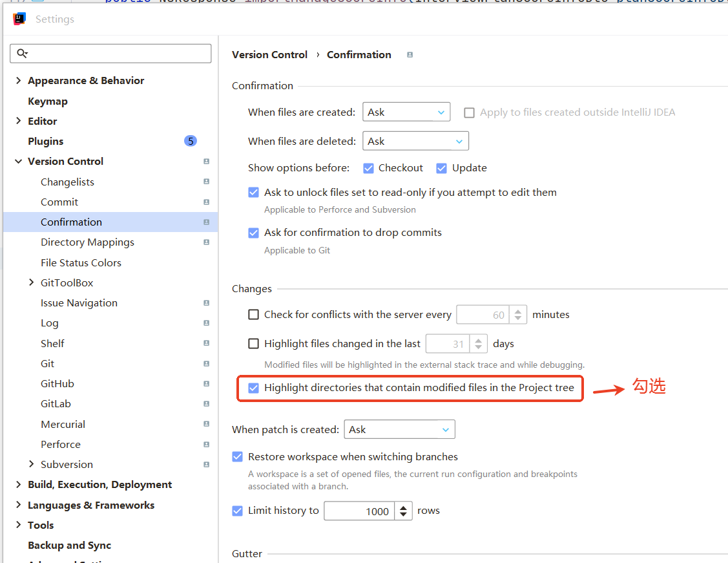728x563 pixels.
Task: Click the search magnifier icon in settings
Action: [22, 54]
